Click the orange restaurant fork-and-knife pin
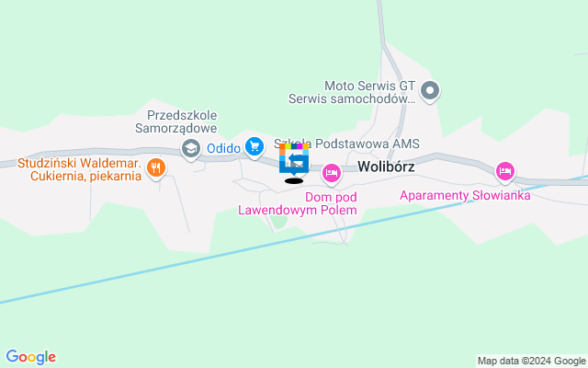588x368 pixels. click(x=156, y=167)
